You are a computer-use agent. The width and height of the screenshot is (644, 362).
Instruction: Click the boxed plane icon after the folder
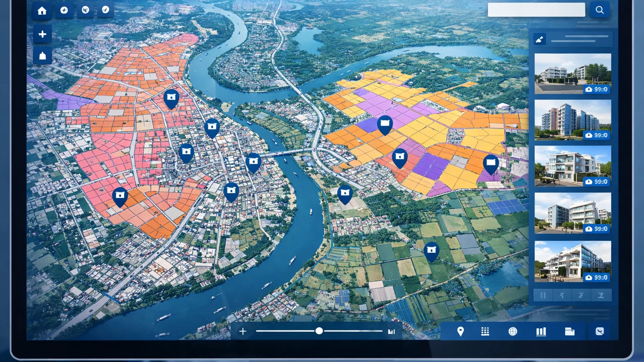point(600,331)
